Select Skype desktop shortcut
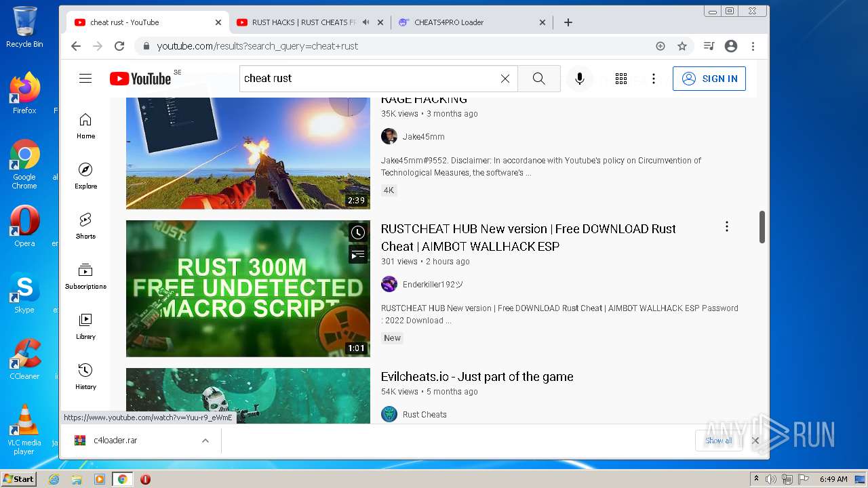Viewport: 868px width, 488px height. point(24,293)
